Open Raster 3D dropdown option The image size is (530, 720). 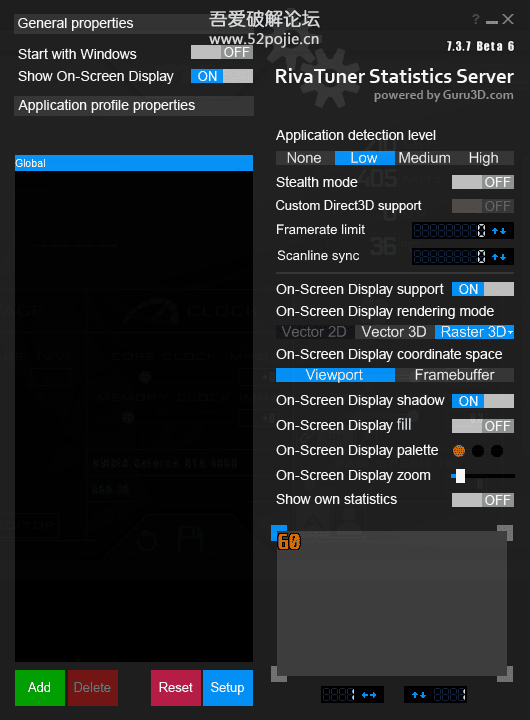(474, 332)
